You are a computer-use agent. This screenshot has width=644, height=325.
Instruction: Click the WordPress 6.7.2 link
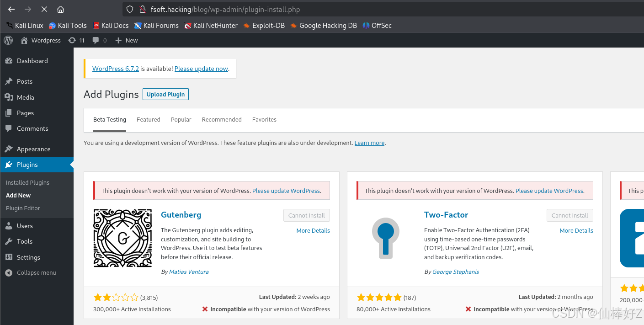pos(116,69)
